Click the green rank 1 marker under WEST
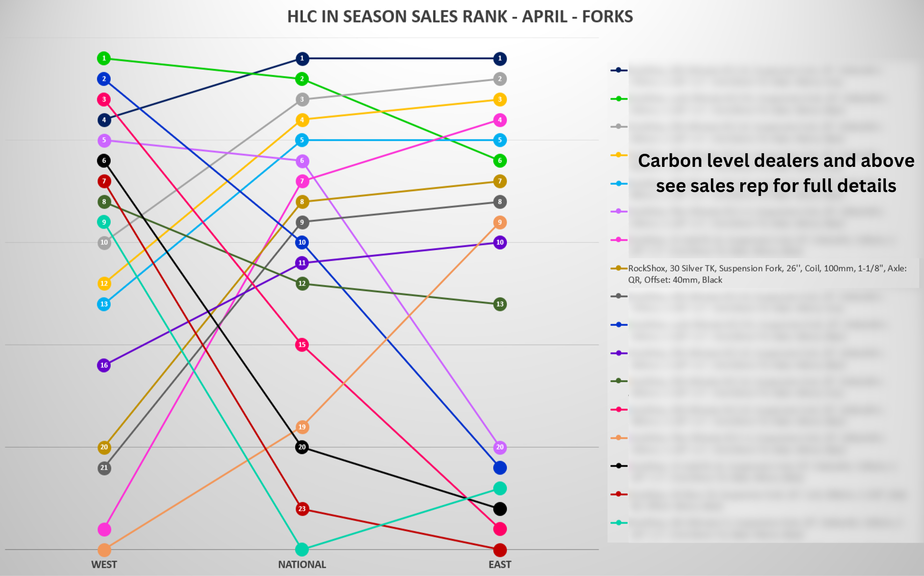This screenshot has width=924, height=576. (x=104, y=59)
